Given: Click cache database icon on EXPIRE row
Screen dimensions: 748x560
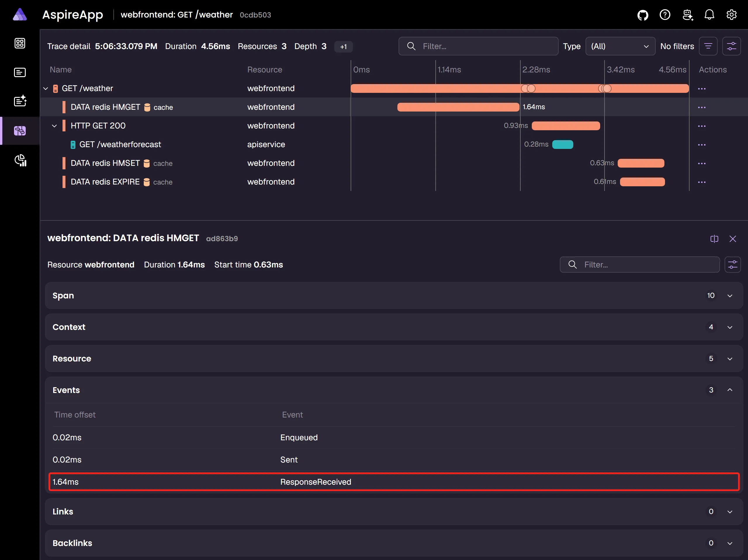Looking at the screenshot, I should pos(147,182).
